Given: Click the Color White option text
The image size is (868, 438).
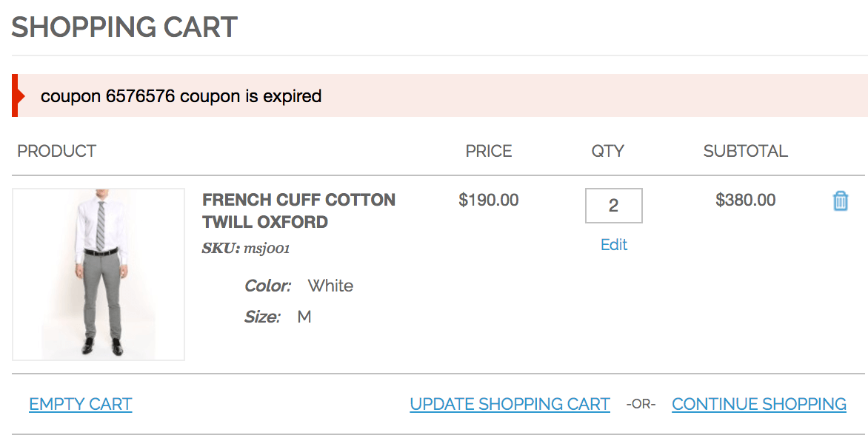Looking at the screenshot, I should point(298,286).
